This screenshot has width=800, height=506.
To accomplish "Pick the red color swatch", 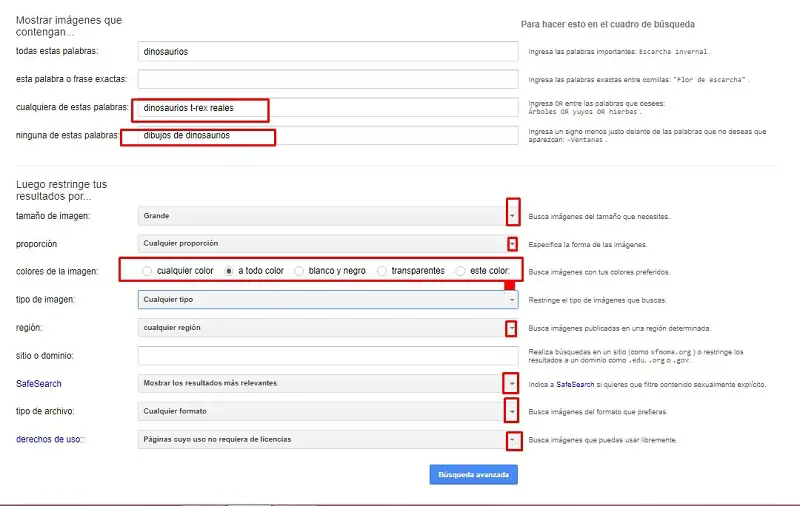I will (510, 286).
